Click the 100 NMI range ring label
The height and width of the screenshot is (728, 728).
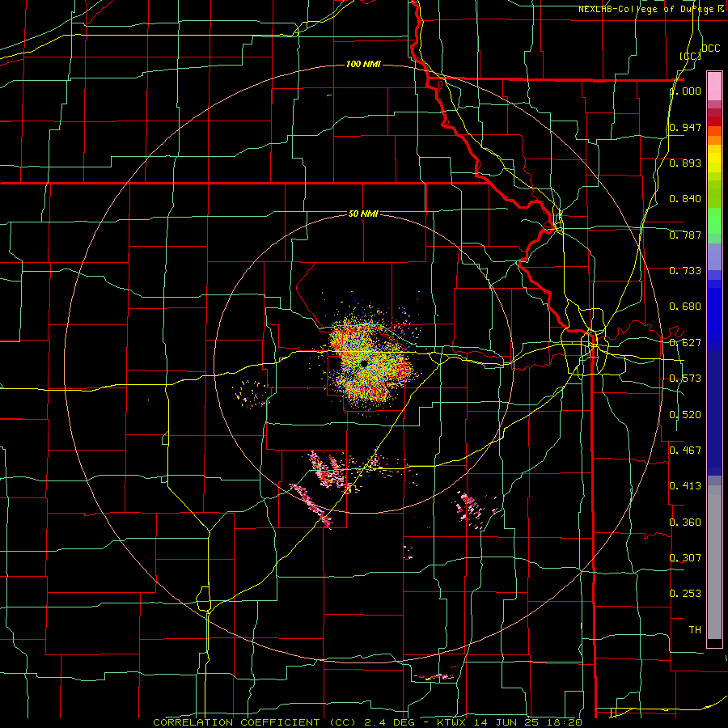[363, 64]
